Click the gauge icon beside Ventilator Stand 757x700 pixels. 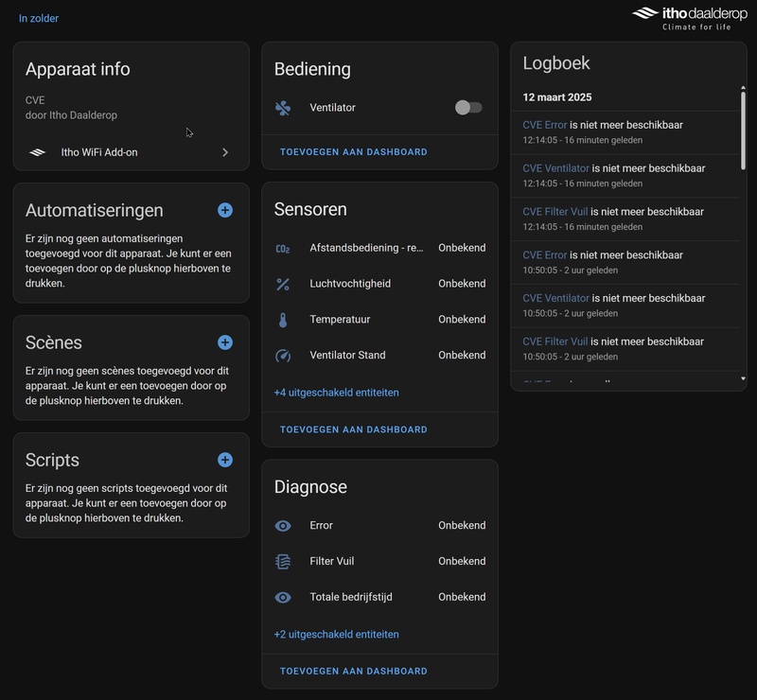(x=283, y=356)
